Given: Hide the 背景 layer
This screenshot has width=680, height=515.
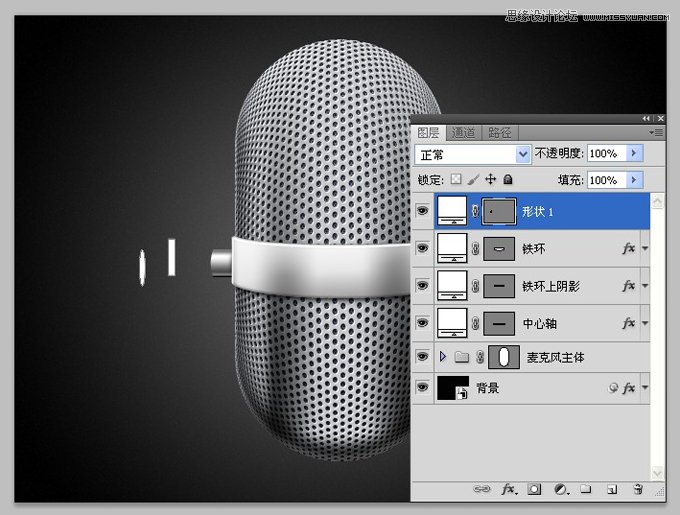Looking at the screenshot, I should point(422,387).
